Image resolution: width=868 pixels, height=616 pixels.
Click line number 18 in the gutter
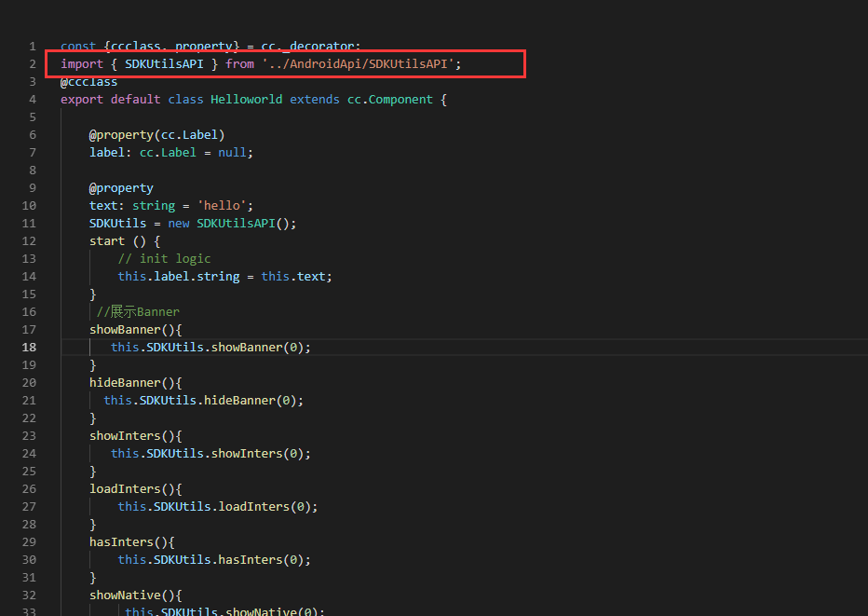point(29,348)
